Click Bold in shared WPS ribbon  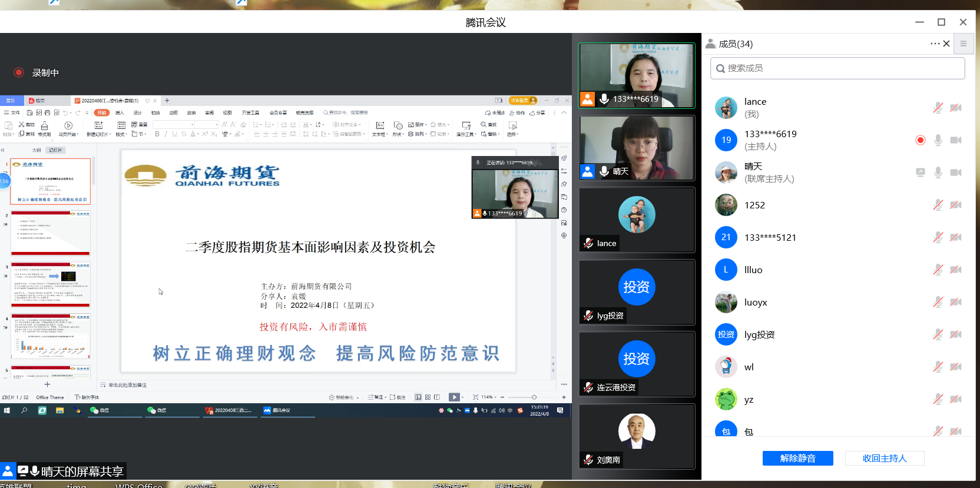click(x=157, y=134)
